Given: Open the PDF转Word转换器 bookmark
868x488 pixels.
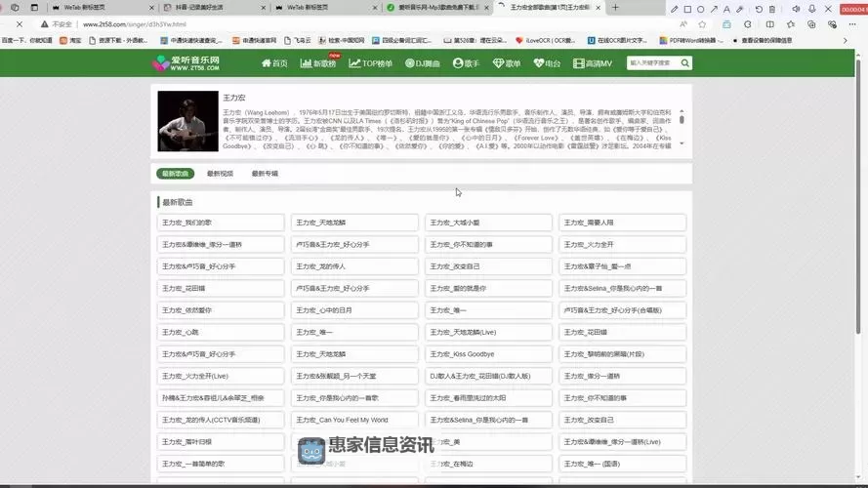Looking at the screenshot, I should pyautogui.click(x=691, y=40).
